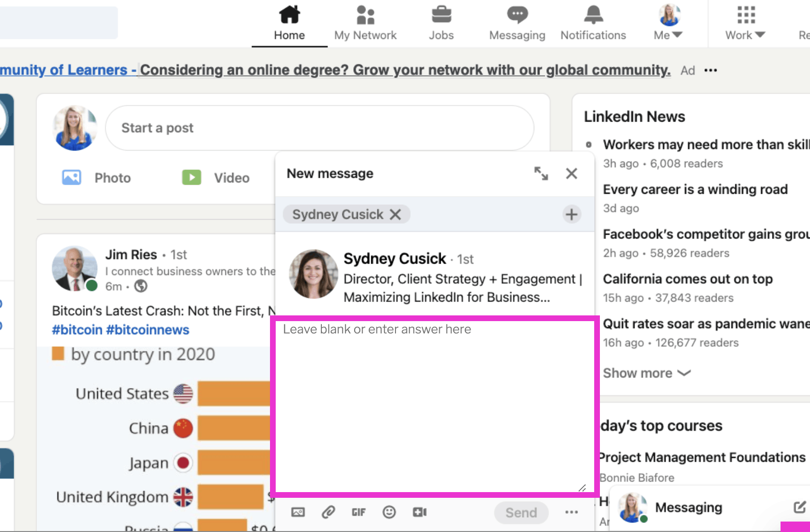Image resolution: width=810 pixels, height=532 pixels.
Task: Add a Photo to a post
Action: [96, 178]
